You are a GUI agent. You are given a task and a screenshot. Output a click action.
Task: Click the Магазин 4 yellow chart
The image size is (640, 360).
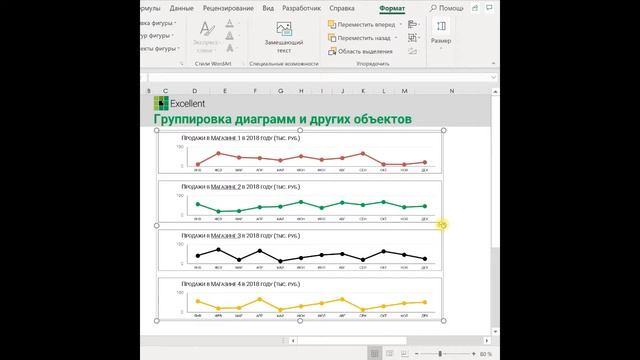(300, 298)
